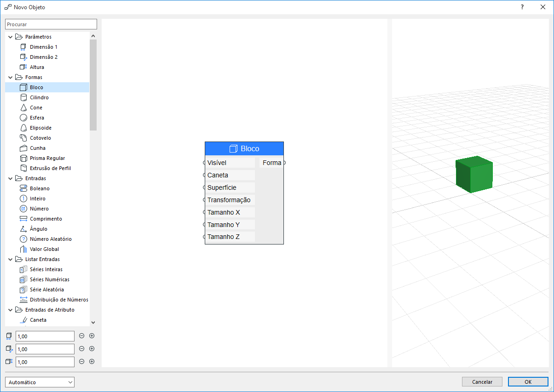Open the Help question mark button

point(522,7)
